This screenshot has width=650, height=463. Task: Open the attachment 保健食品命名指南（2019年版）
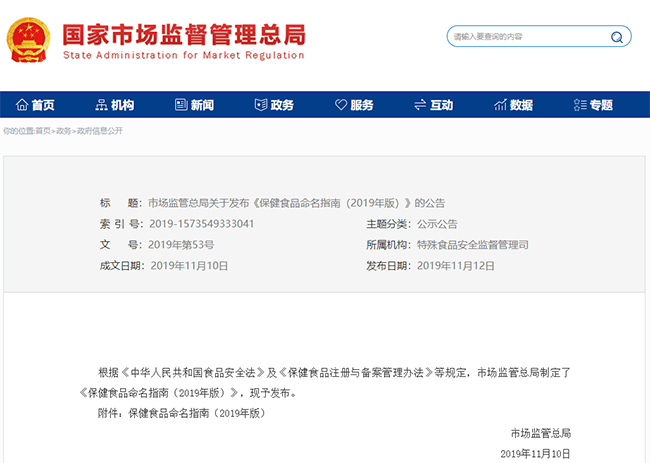197,413
